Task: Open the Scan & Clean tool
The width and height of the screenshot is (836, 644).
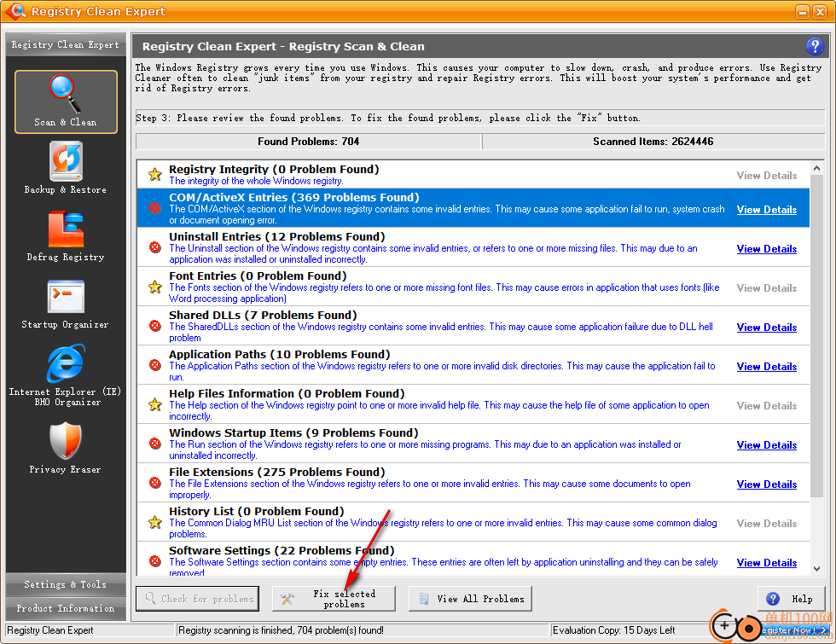Action: pos(66,102)
